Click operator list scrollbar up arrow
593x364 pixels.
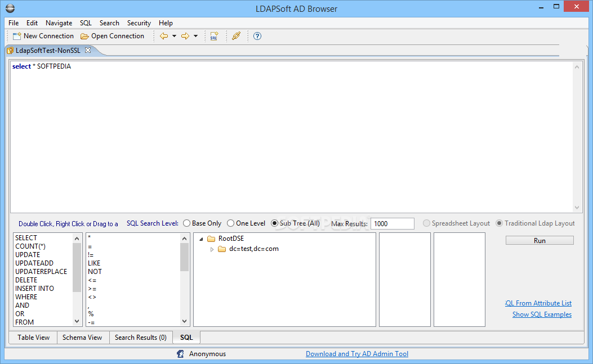click(184, 239)
